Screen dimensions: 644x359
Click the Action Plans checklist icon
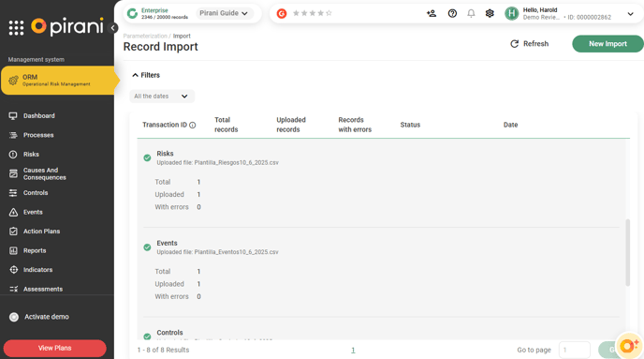(x=13, y=232)
